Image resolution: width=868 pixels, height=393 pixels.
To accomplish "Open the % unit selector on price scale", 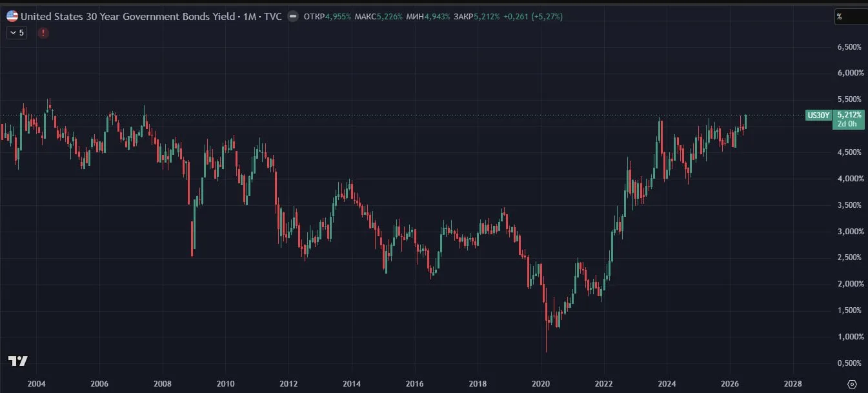I will point(851,17).
